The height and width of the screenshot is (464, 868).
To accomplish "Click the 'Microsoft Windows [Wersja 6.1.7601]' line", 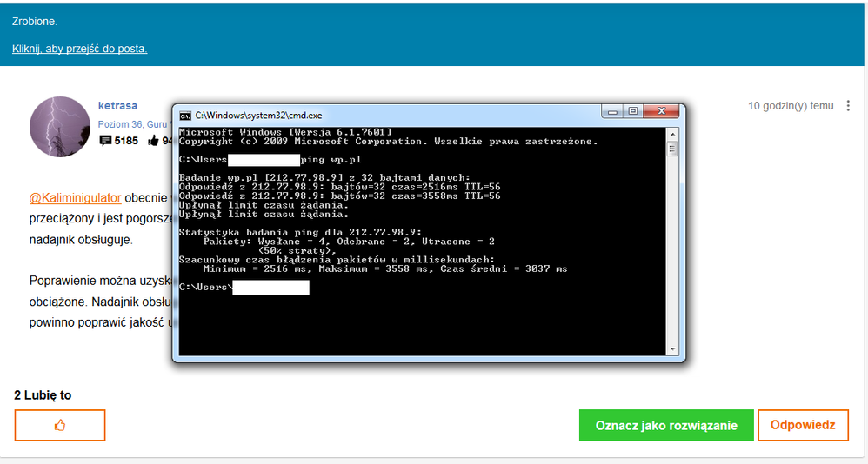I will (x=285, y=132).
